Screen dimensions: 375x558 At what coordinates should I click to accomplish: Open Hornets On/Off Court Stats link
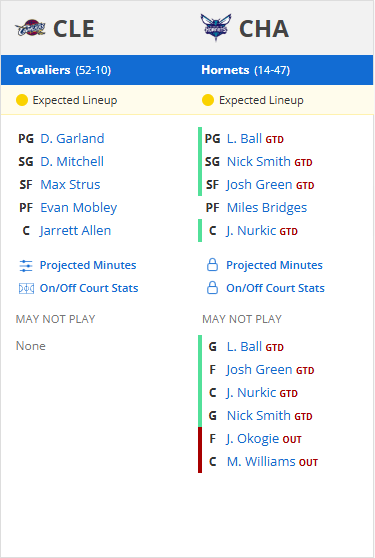[x=275, y=288]
